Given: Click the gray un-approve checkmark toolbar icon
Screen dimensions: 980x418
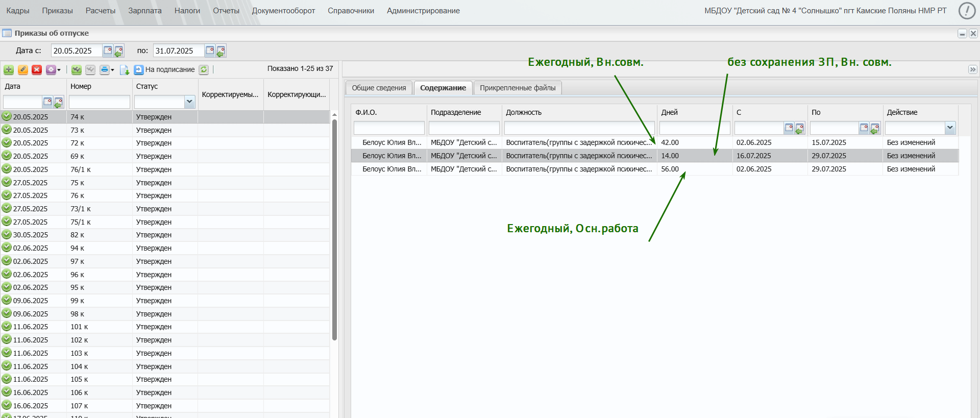Looking at the screenshot, I should point(90,69).
